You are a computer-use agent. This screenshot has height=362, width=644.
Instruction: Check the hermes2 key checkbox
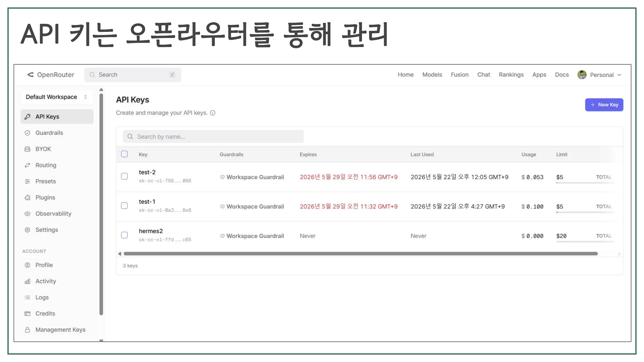[124, 235]
